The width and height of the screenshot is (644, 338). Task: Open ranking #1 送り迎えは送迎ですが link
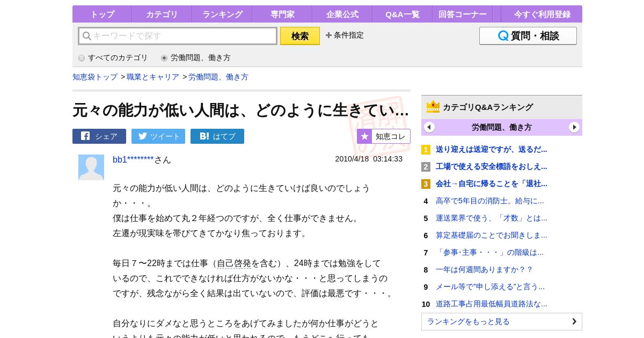pyautogui.click(x=492, y=149)
